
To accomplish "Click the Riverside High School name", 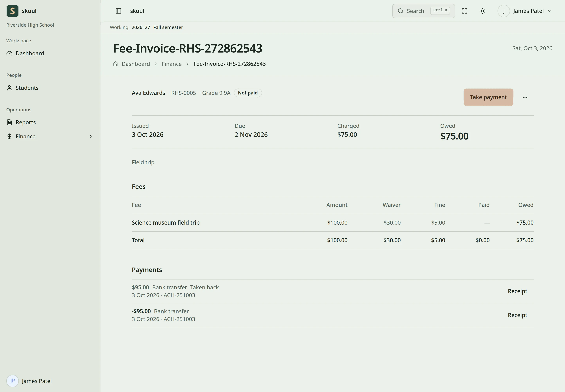I will pyautogui.click(x=30, y=25).
